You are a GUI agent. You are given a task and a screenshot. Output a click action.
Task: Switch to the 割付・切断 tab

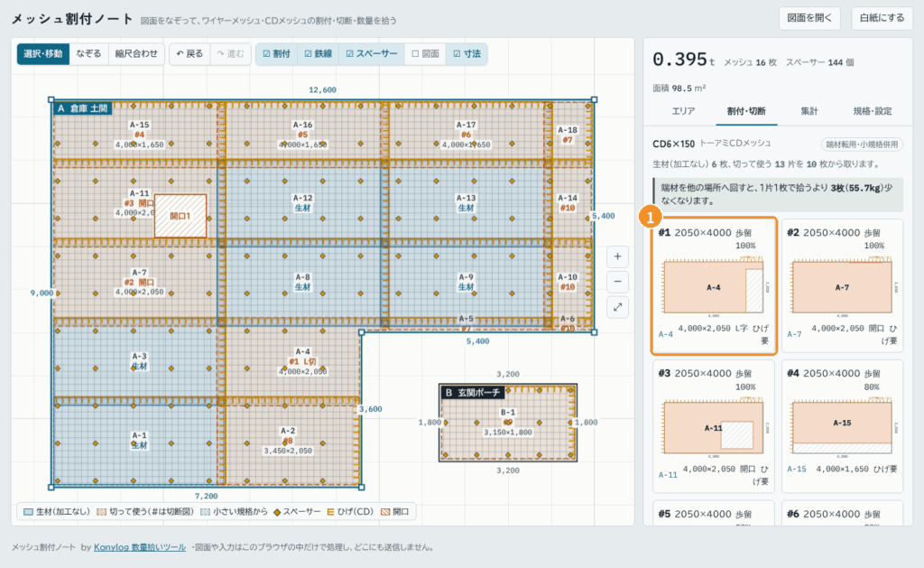coord(746,111)
